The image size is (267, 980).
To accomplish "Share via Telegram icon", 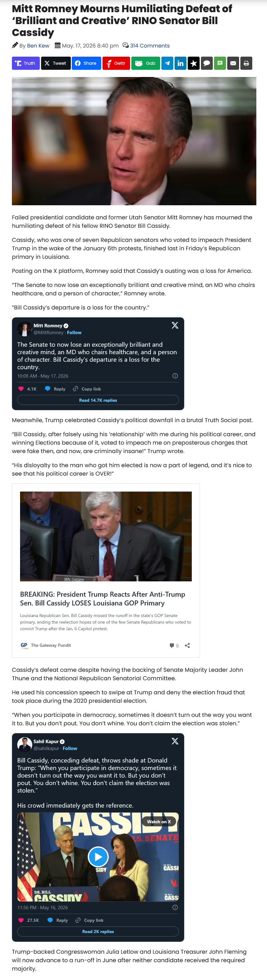I will [167, 63].
